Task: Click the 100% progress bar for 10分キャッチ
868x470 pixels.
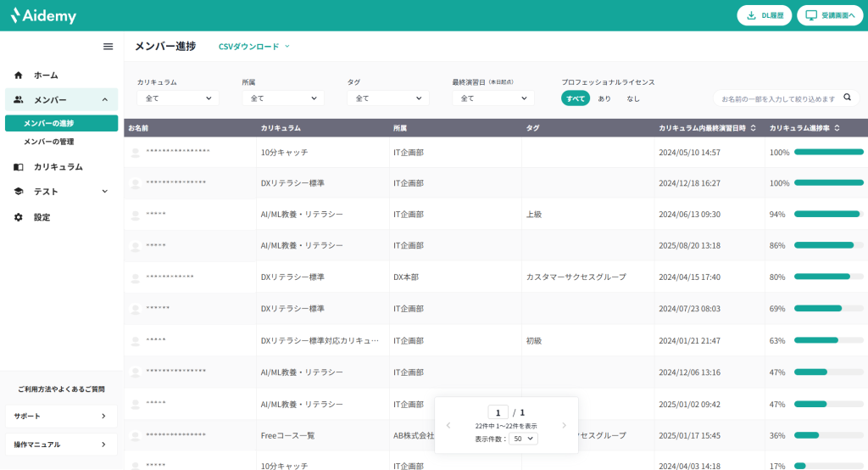Action: coord(828,153)
